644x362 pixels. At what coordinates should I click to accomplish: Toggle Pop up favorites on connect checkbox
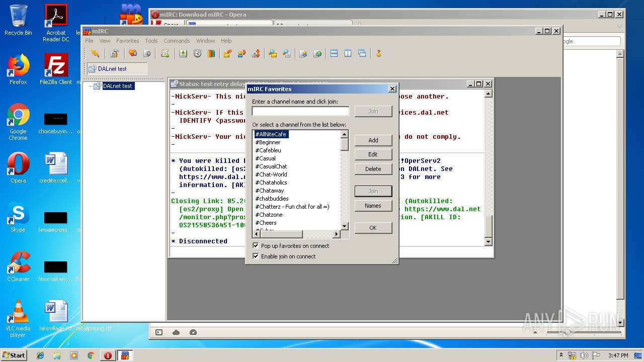pyautogui.click(x=256, y=246)
